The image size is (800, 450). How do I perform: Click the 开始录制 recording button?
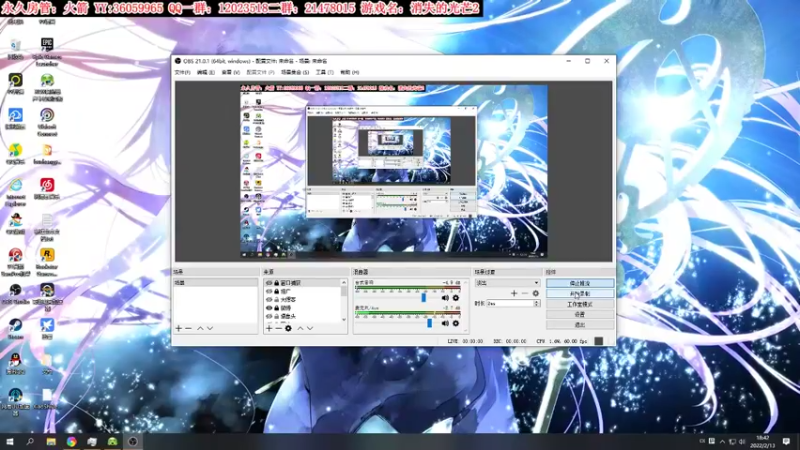(580, 293)
